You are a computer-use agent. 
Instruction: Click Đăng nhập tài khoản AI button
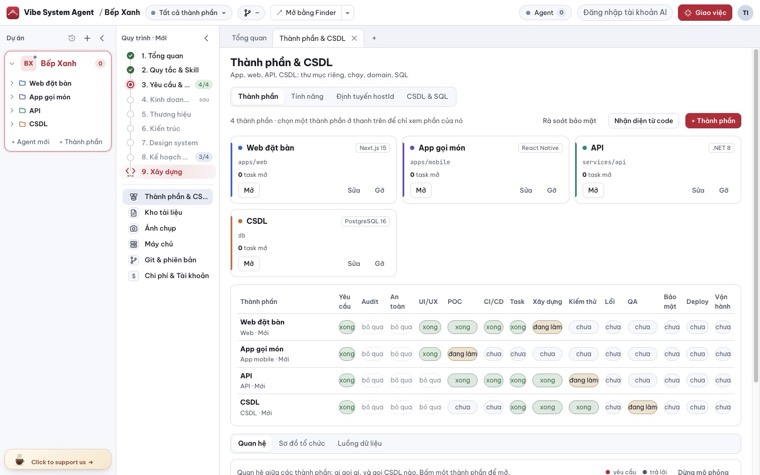point(625,13)
